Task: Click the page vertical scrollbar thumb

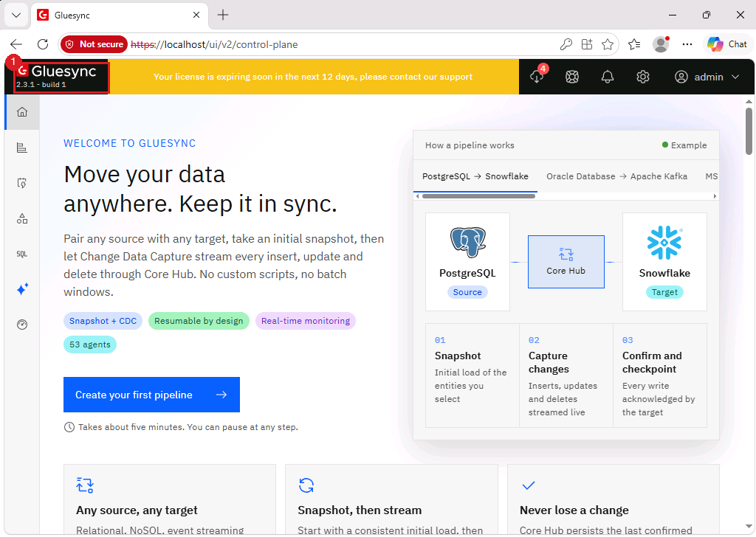Action: click(x=749, y=131)
